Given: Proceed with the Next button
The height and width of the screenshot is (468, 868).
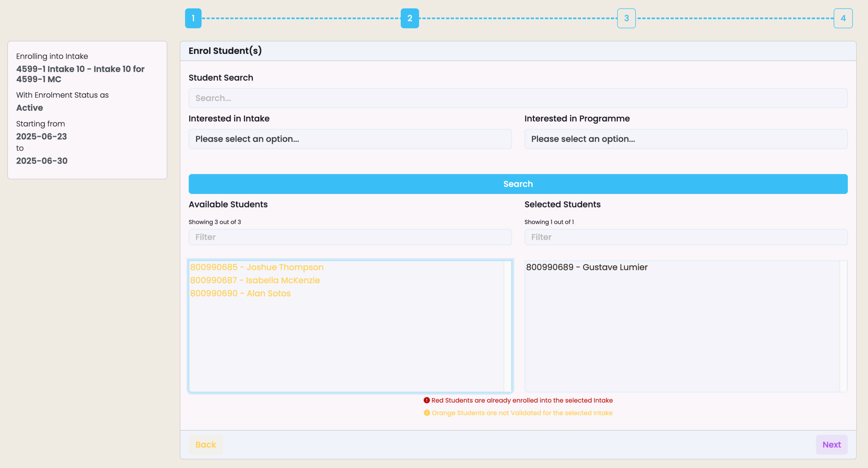Looking at the screenshot, I should tap(831, 445).
